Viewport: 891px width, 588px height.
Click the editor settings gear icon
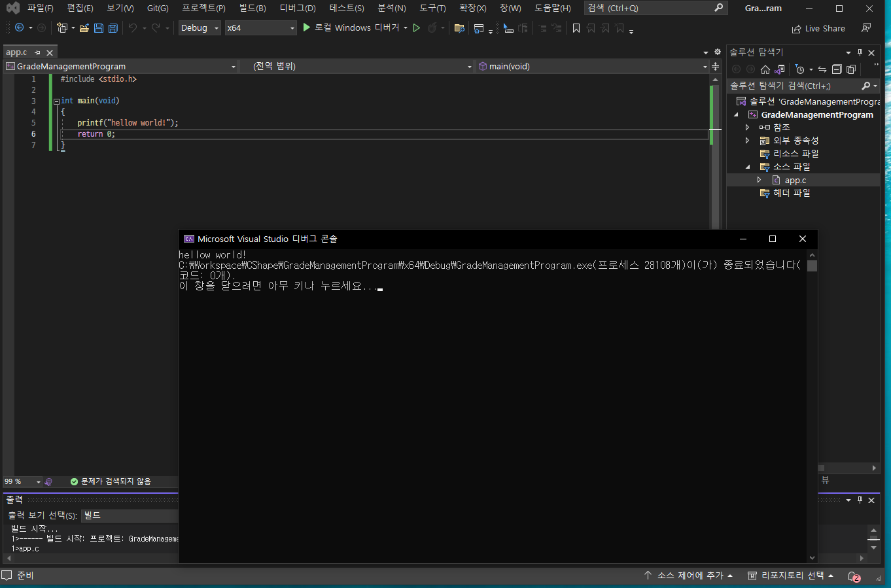coord(718,52)
